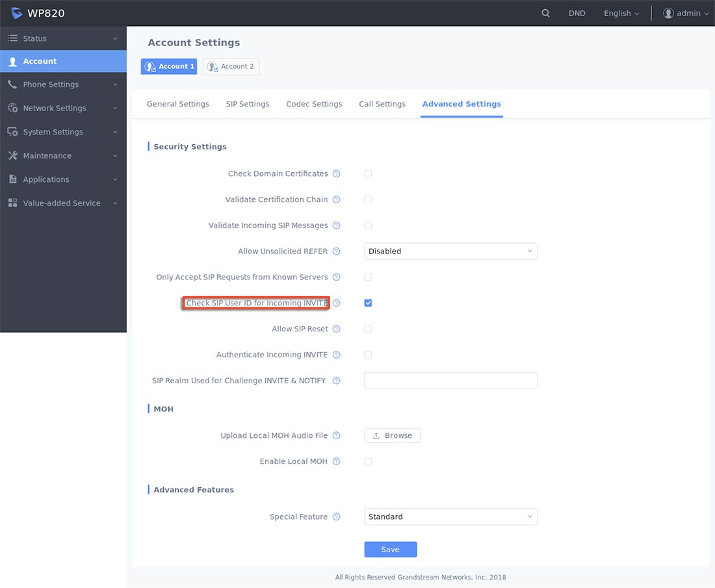Click the upload arrow icon in Browse button
This screenshot has height=588, width=715.
tap(376, 436)
